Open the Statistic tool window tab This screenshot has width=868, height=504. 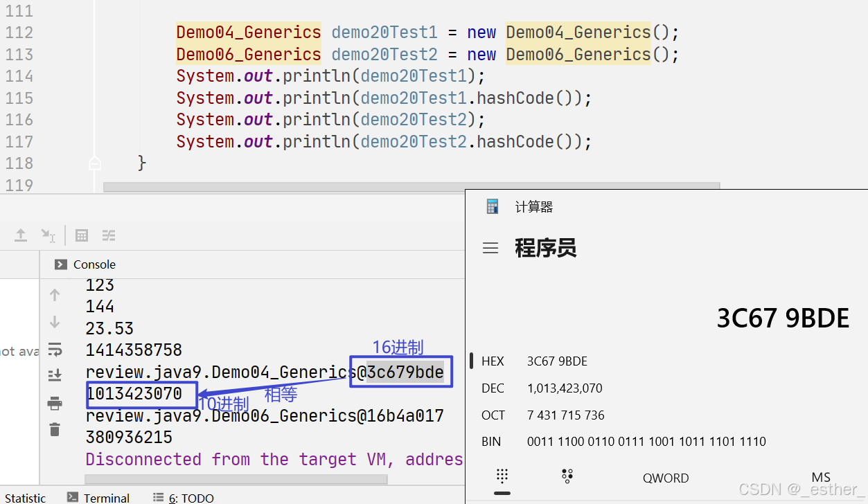pos(25,498)
